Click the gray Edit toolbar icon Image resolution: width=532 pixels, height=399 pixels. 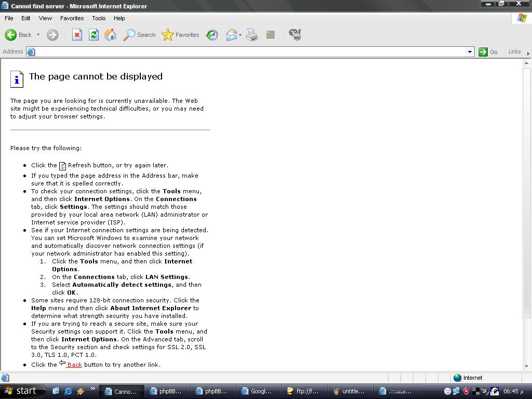tap(270, 35)
